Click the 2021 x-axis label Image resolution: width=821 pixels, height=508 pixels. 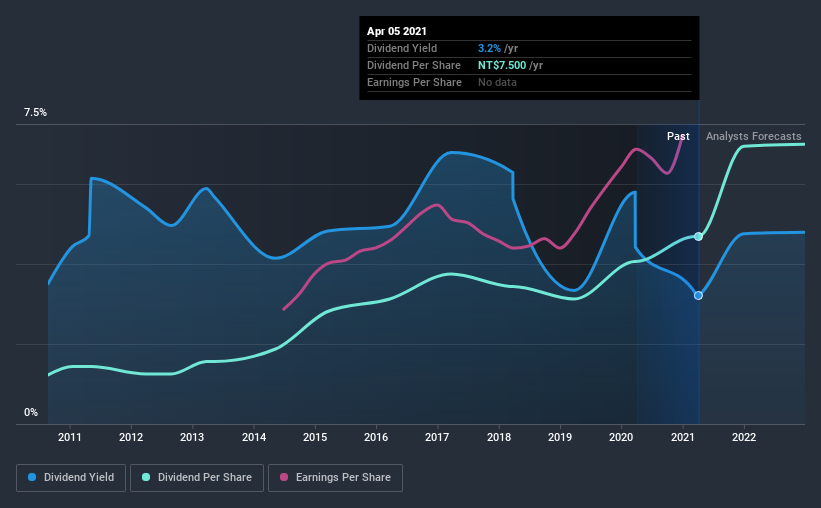pyautogui.click(x=683, y=437)
